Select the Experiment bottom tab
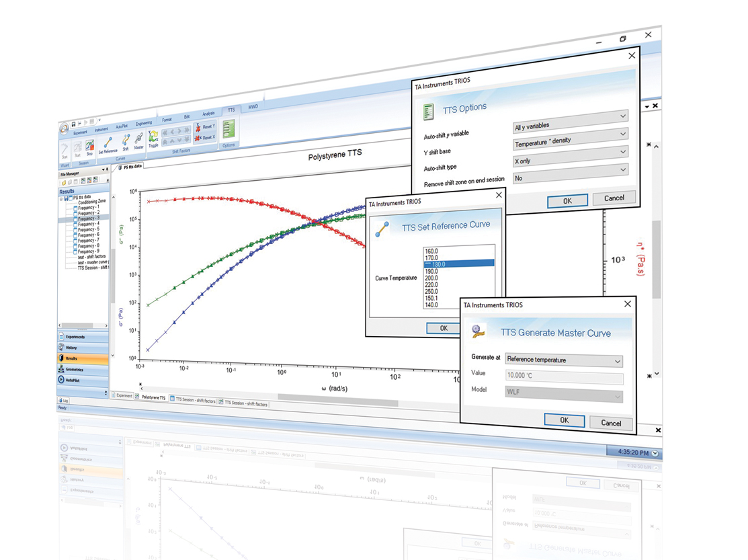This screenshot has height=560, width=748. click(122, 396)
